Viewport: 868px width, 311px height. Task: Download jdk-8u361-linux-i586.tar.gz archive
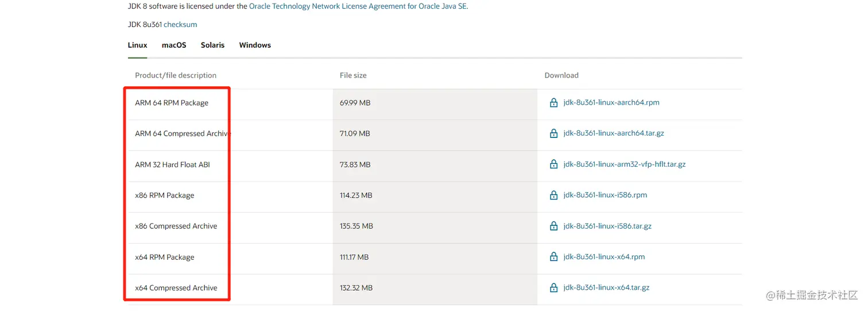pyautogui.click(x=607, y=226)
